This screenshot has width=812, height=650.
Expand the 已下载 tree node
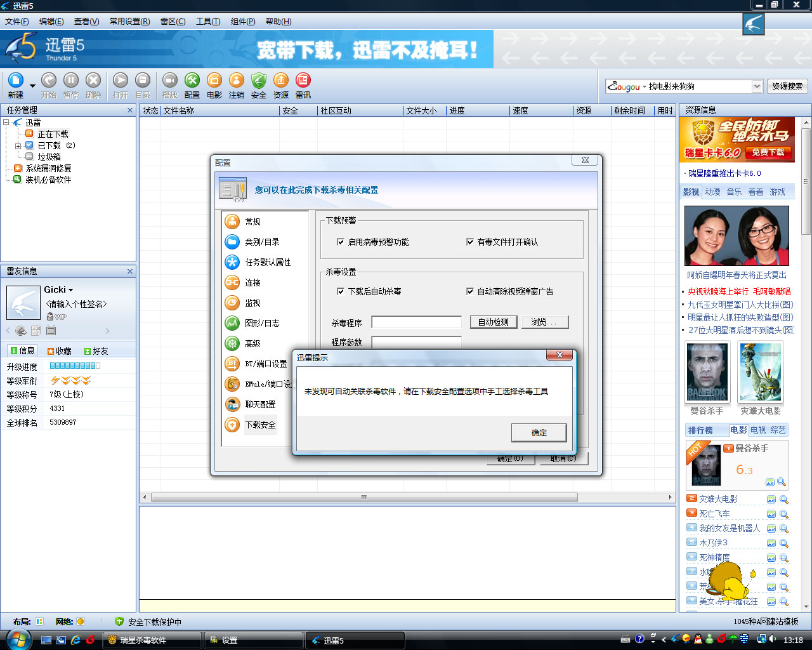pos(18,146)
